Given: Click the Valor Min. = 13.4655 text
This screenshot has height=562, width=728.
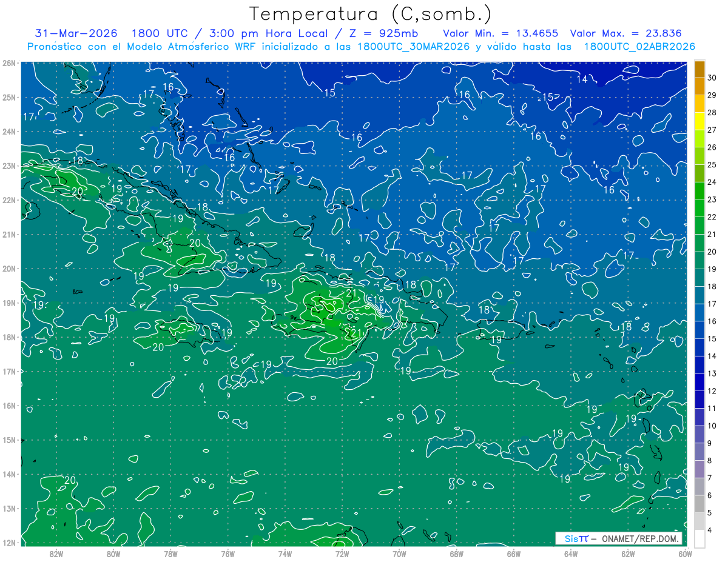Looking at the screenshot, I should [501, 33].
